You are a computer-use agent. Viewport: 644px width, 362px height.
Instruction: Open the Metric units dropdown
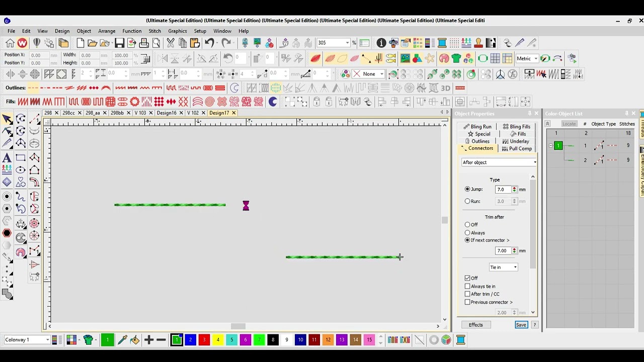pyautogui.click(x=535, y=59)
